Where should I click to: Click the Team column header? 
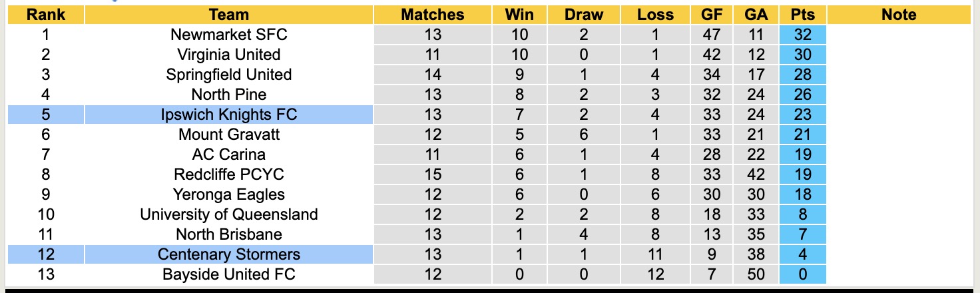click(x=228, y=15)
